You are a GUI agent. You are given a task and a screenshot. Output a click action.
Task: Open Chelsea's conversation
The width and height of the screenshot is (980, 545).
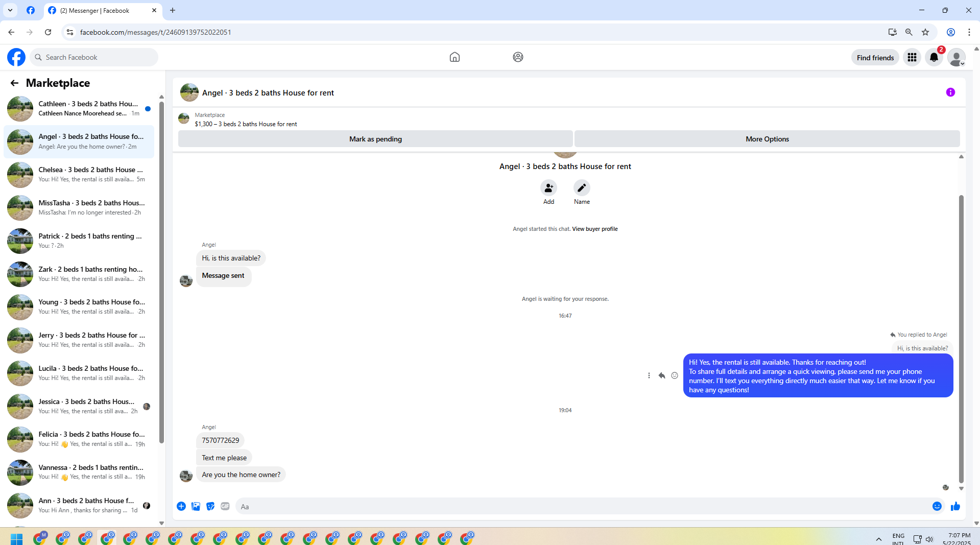[x=80, y=175]
